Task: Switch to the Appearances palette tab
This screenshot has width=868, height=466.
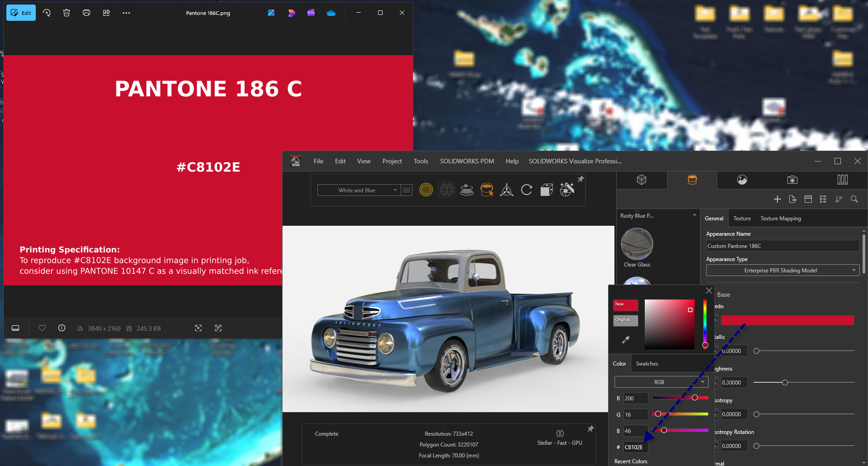Action: click(x=692, y=180)
